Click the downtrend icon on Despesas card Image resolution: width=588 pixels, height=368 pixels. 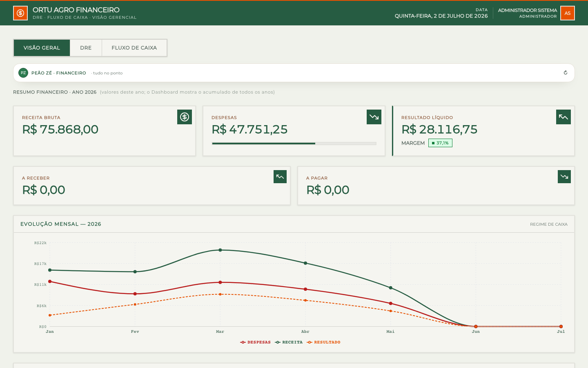[x=374, y=117]
